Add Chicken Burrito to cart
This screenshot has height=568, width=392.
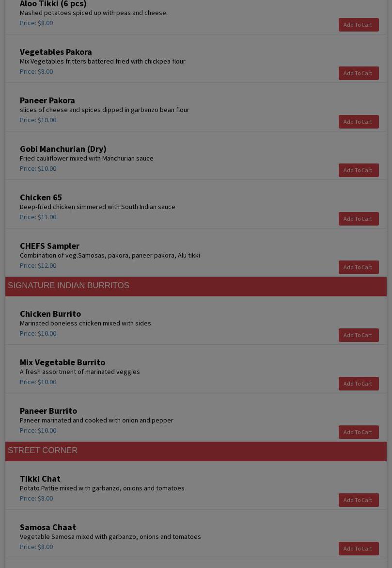pyautogui.click(x=359, y=335)
